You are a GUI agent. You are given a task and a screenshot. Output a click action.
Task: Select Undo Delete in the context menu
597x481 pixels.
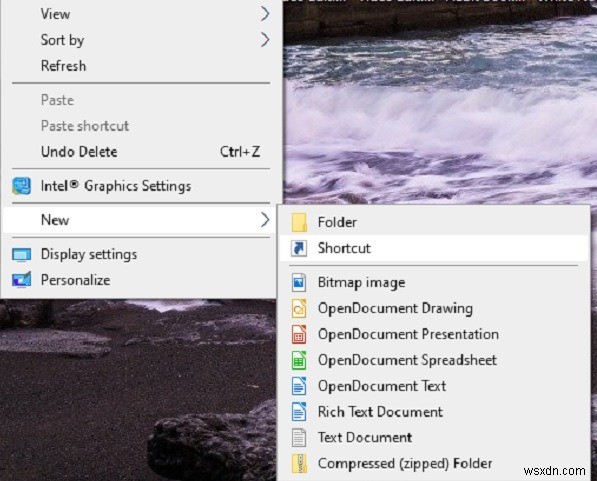[139, 152]
